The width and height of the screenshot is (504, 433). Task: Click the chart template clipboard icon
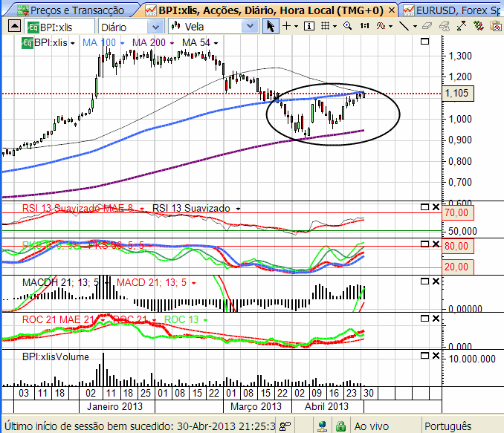pos(496,26)
